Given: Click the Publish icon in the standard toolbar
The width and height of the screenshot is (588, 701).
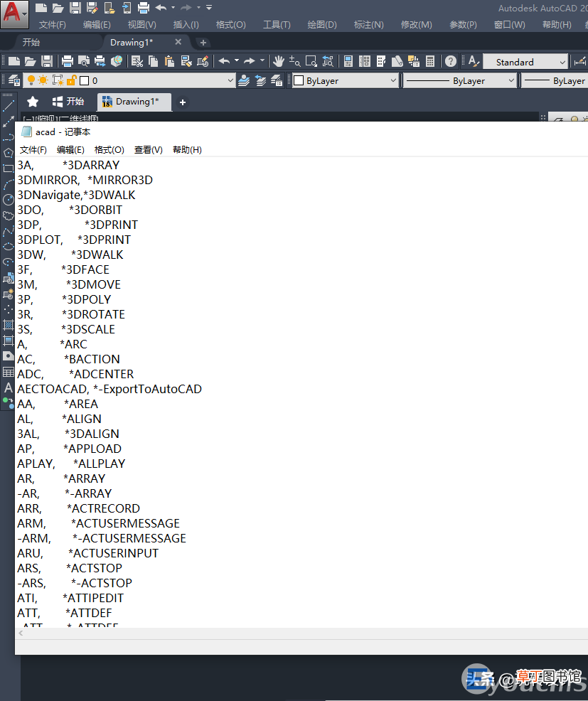Looking at the screenshot, I should [100, 61].
